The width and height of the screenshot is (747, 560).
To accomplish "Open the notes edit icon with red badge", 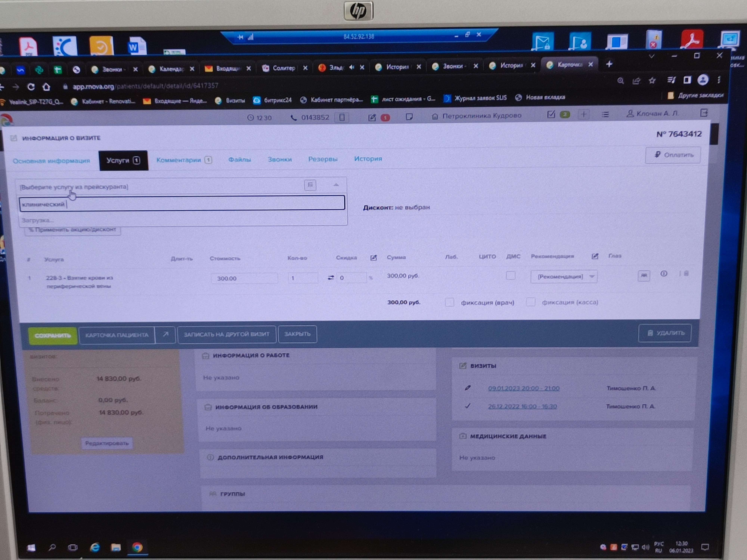I will 372,117.
